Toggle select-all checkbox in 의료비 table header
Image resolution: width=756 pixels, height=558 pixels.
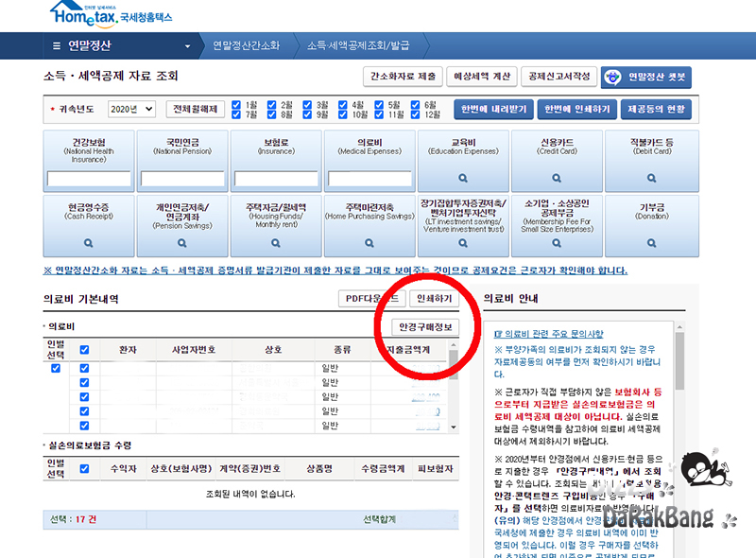84,350
